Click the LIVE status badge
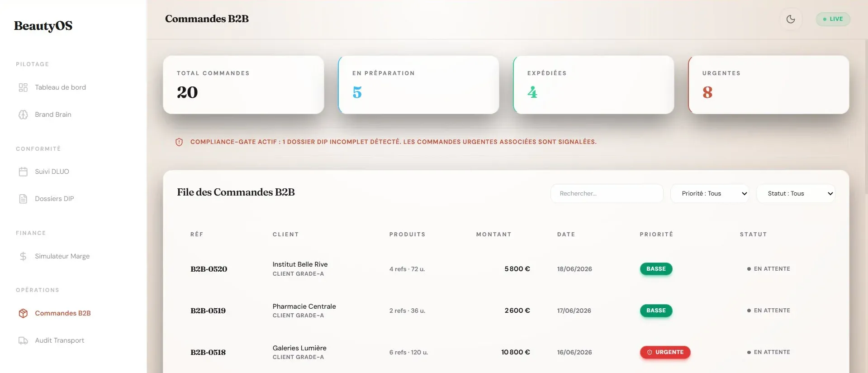 coord(833,19)
